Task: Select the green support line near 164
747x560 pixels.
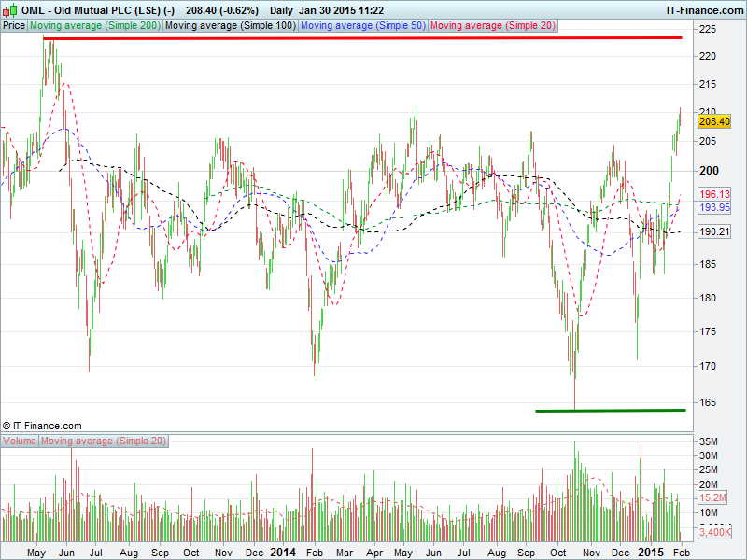Action: click(x=611, y=411)
